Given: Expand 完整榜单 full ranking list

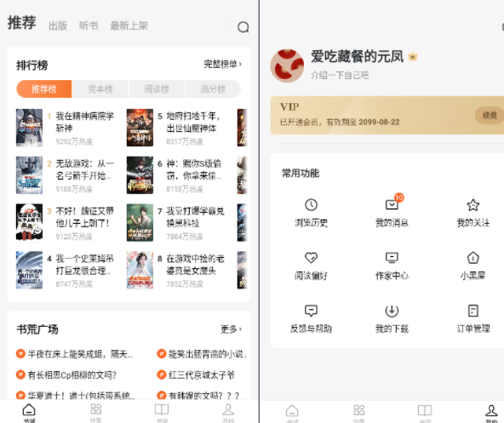Looking at the screenshot, I should [x=223, y=65].
